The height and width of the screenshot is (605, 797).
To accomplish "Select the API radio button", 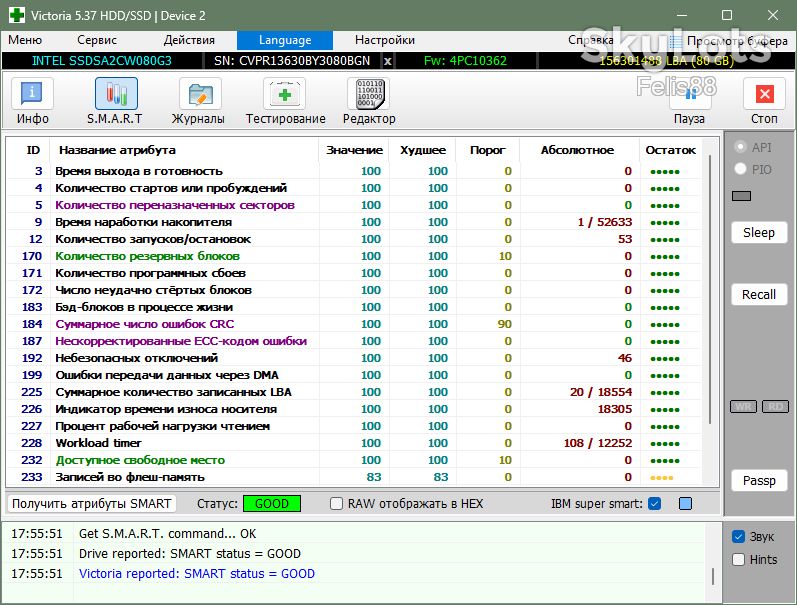I will pyautogui.click(x=741, y=147).
